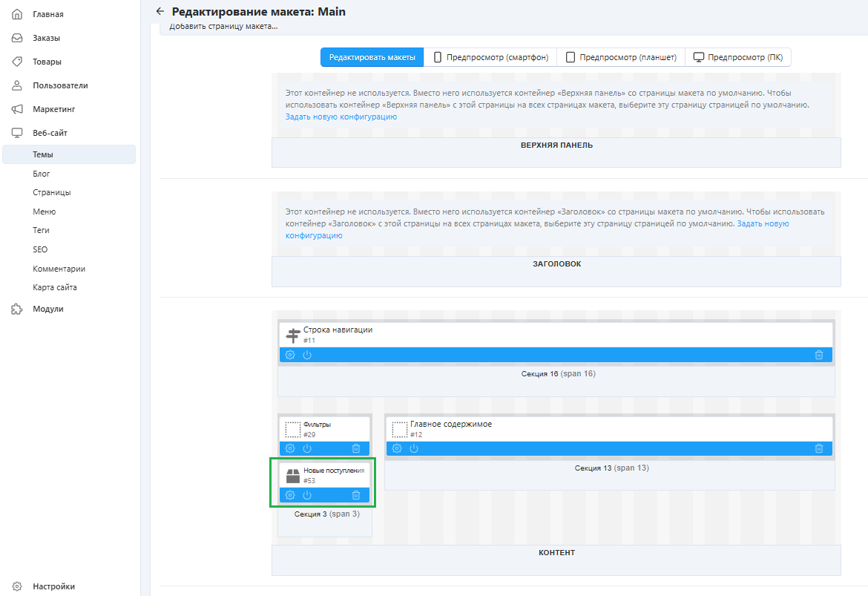Open settings of Новые поступления block
Screen dimensions: 868x596
pyautogui.click(x=290, y=495)
